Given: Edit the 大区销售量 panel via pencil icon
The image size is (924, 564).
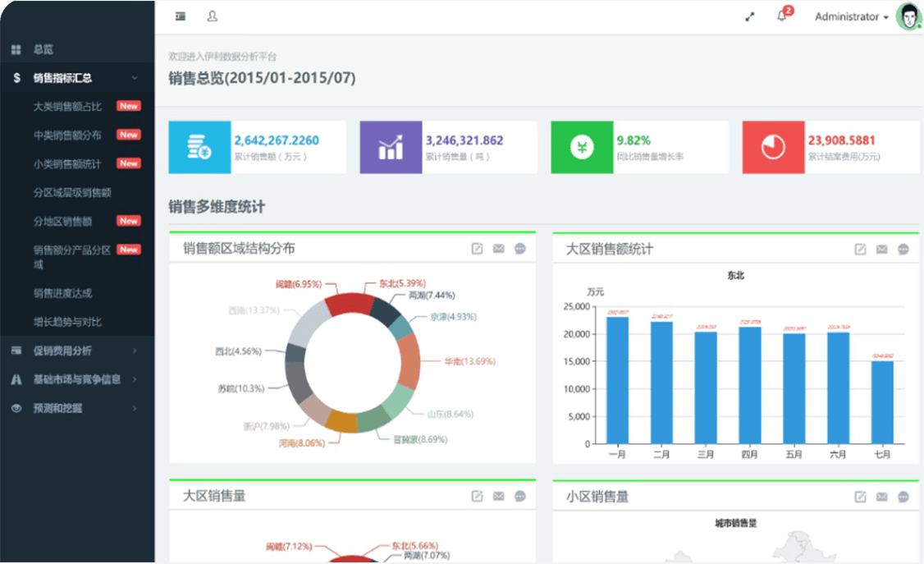Looking at the screenshot, I should (x=478, y=496).
